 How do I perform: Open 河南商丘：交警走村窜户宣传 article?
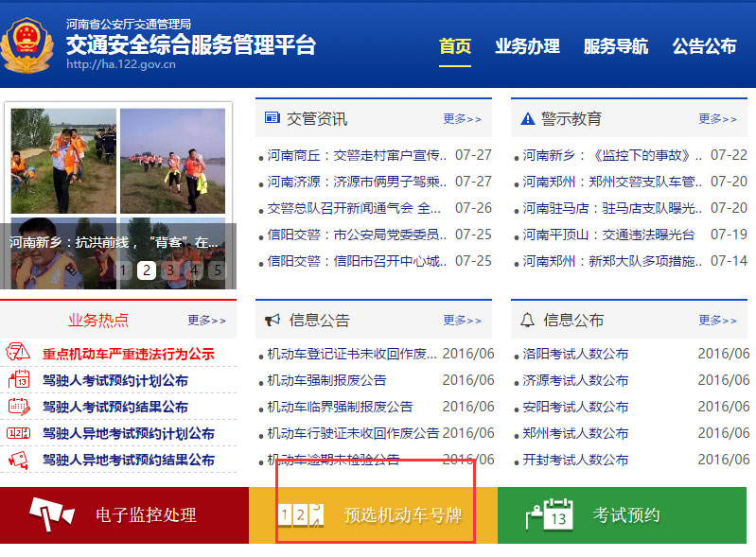tap(357, 155)
